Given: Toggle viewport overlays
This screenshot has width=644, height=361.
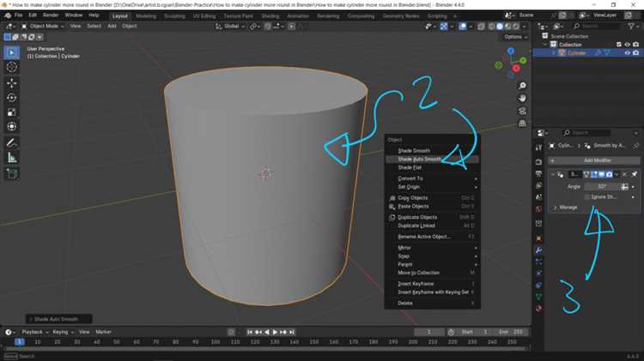Looking at the screenshot, I should click(x=463, y=27).
